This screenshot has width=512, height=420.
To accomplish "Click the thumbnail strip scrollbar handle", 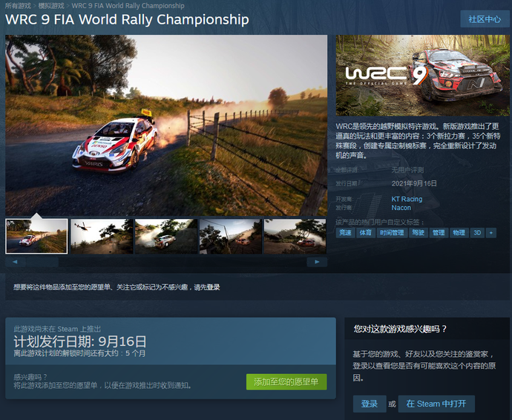I will 42,262.
